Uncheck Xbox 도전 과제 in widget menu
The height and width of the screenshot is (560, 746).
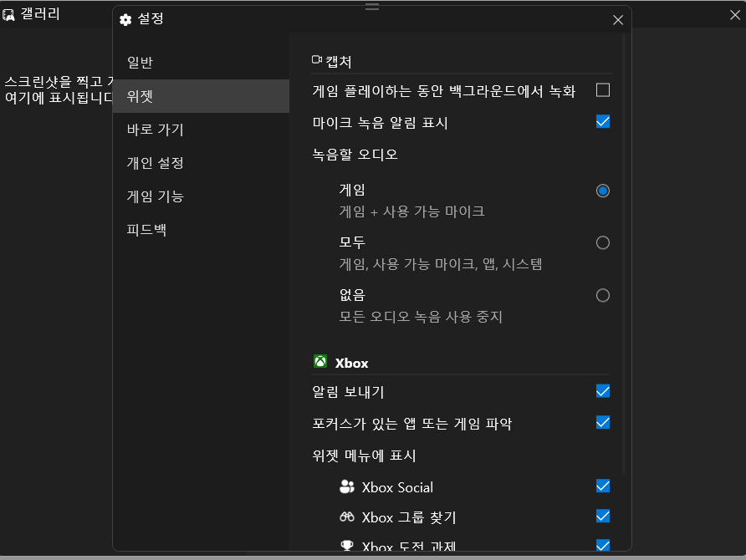pos(603,545)
